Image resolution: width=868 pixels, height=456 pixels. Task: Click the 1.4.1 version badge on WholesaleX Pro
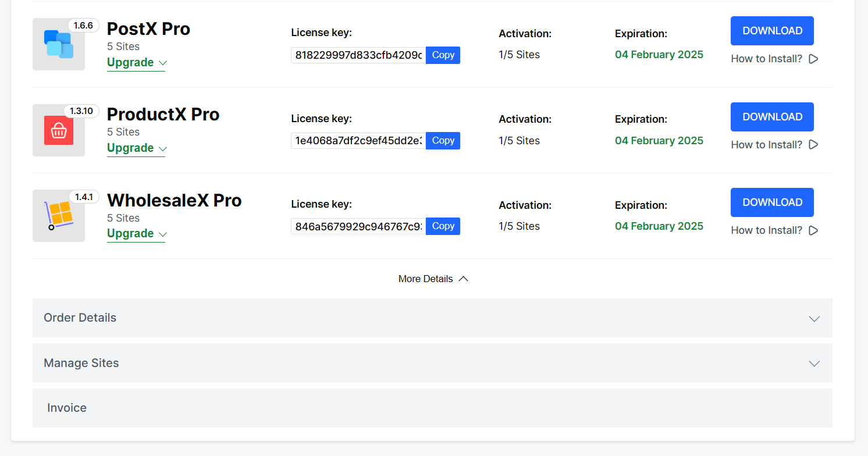[84, 197]
